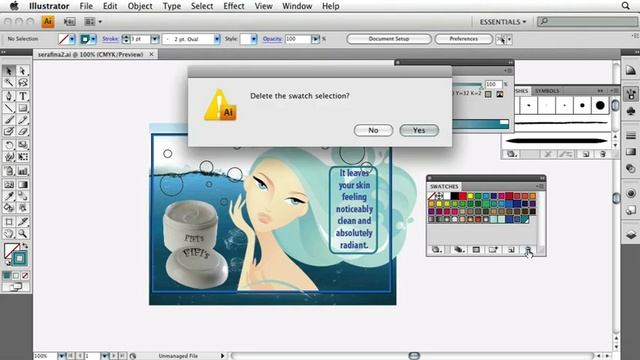Open the fill color dropdown arrow
The height and width of the screenshot is (360, 640).
click(x=72, y=39)
